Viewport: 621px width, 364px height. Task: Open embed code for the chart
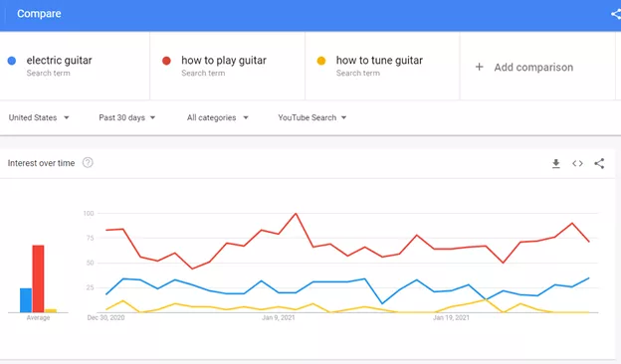click(x=577, y=163)
